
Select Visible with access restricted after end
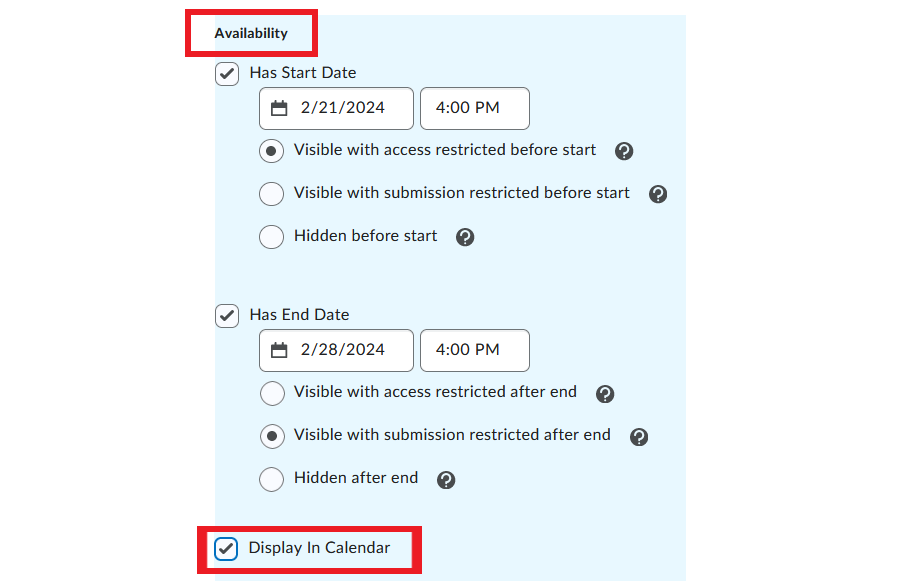[272, 393]
